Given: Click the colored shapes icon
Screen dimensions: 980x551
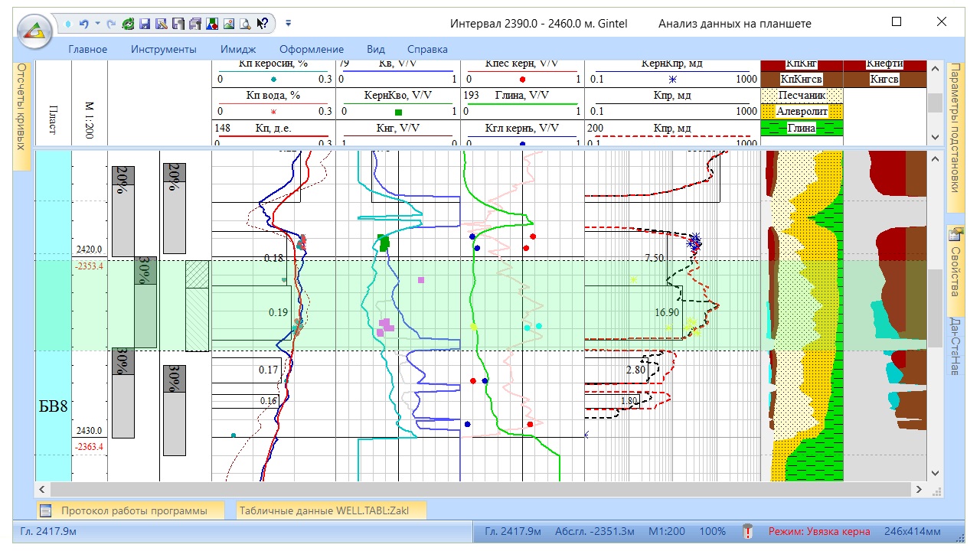Looking at the screenshot, I should tap(212, 24).
